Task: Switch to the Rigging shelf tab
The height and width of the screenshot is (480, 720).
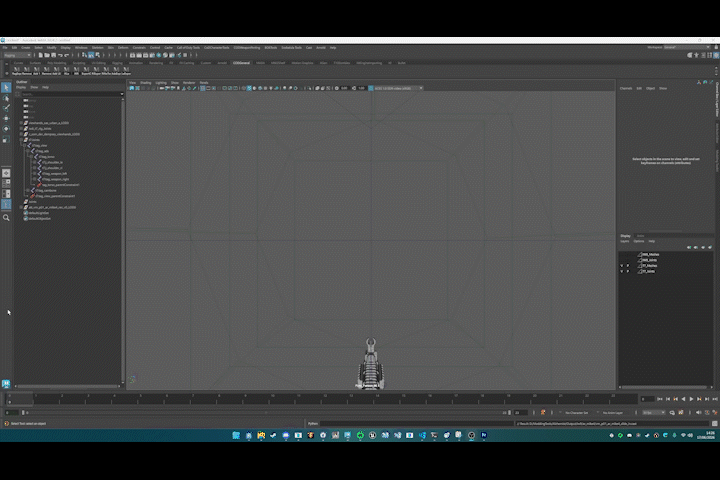Action: click(117, 63)
